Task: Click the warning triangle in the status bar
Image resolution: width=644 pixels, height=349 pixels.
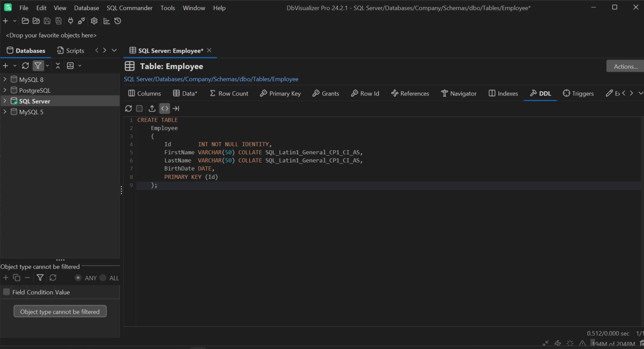Action: (582, 343)
